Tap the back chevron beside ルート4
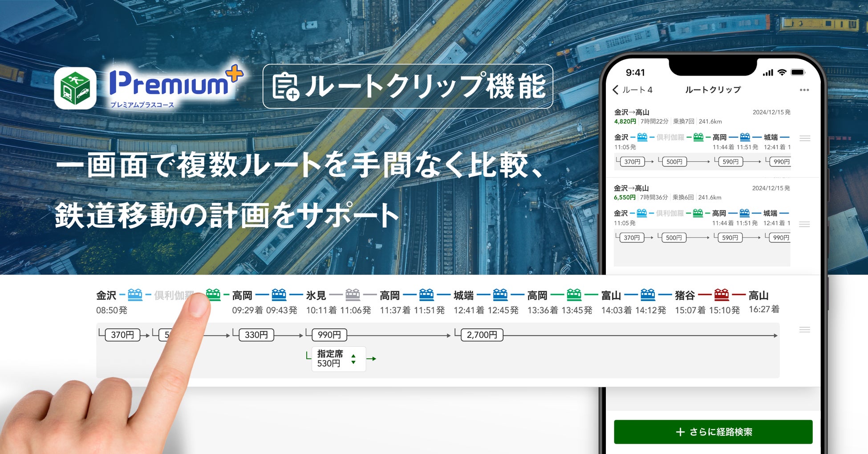868x454 pixels. pos(616,90)
